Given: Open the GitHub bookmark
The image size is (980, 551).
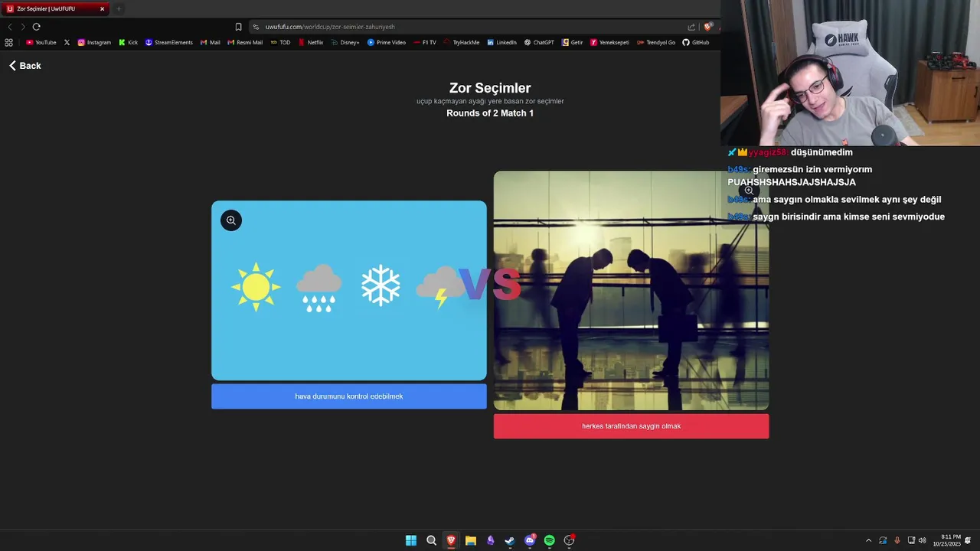Looking at the screenshot, I should coord(696,43).
